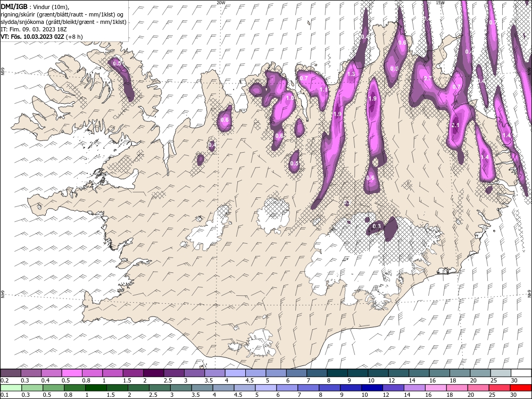Click the '14' label in the rain scale
532x399 pixels.
[407, 395]
